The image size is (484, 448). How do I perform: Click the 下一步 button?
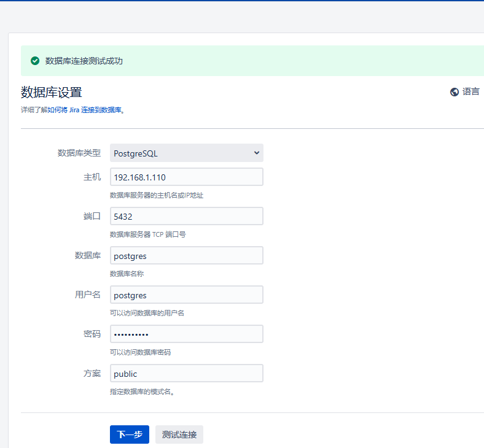(x=130, y=434)
